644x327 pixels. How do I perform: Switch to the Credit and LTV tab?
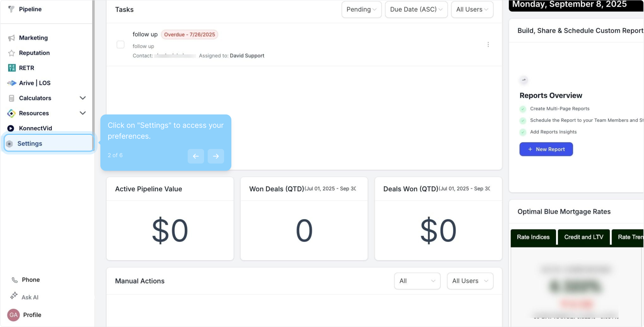point(584,237)
